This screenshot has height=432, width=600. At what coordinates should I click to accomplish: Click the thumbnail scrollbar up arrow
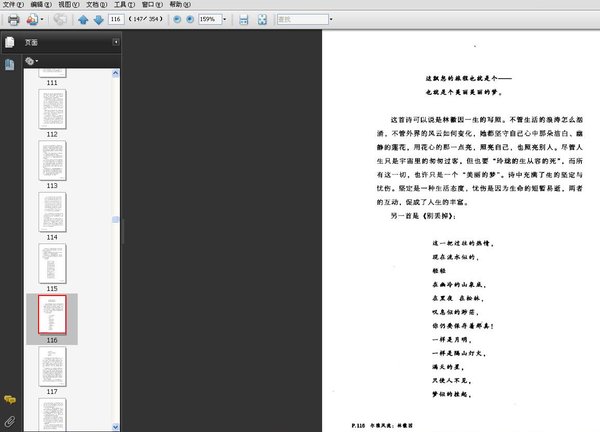pyautogui.click(x=116, y=73)
